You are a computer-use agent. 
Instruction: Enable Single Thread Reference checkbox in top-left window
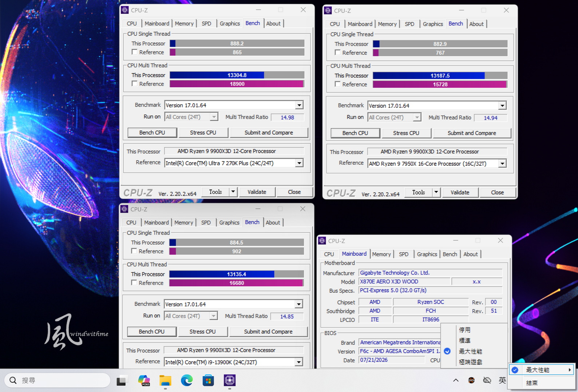(x=135, y=52)
